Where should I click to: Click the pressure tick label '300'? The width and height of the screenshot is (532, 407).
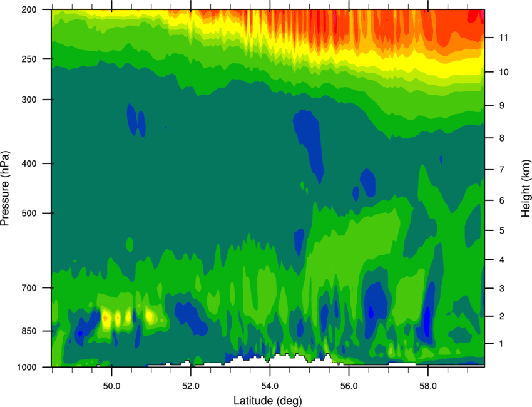[29, 100]
